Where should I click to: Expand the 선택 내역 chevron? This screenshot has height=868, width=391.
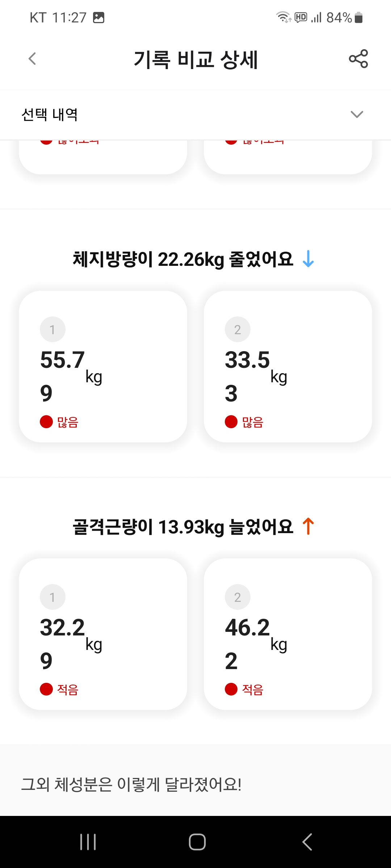pos(357,115)
